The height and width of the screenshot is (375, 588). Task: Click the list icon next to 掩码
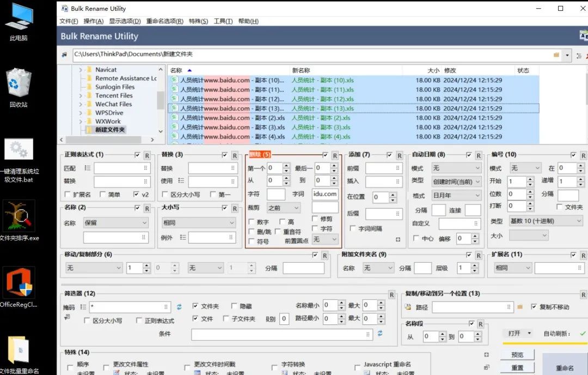click(83, 307)
